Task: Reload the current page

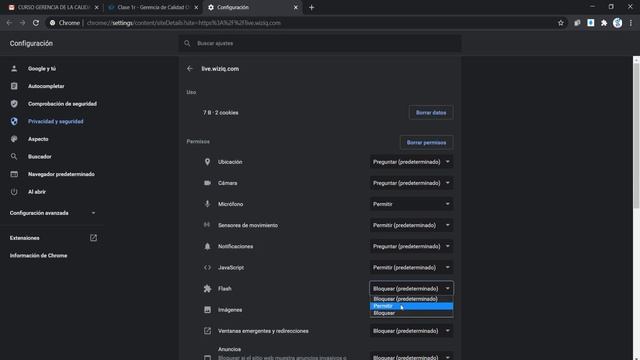Action: pyautogui.click(x=36, y=23)
